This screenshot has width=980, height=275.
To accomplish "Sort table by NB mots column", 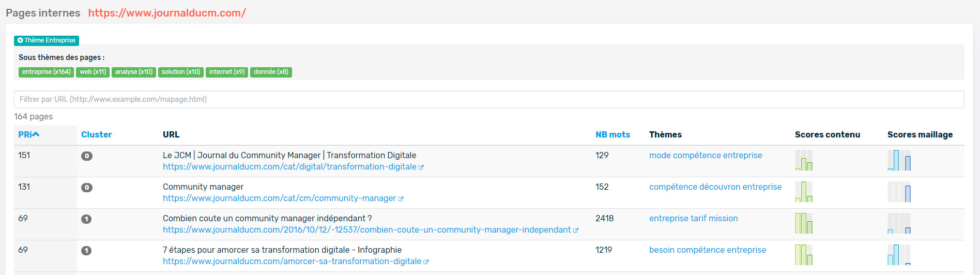I will click(612, 134).
